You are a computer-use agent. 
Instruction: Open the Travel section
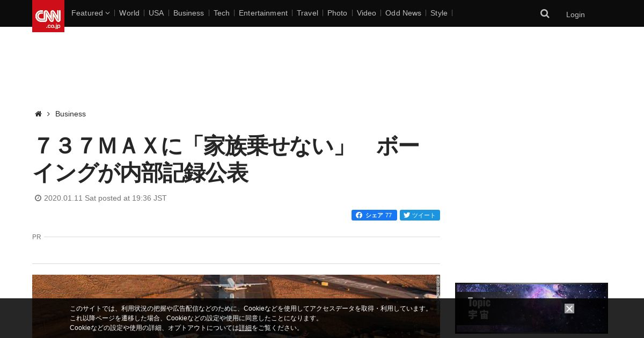(308, 13)
